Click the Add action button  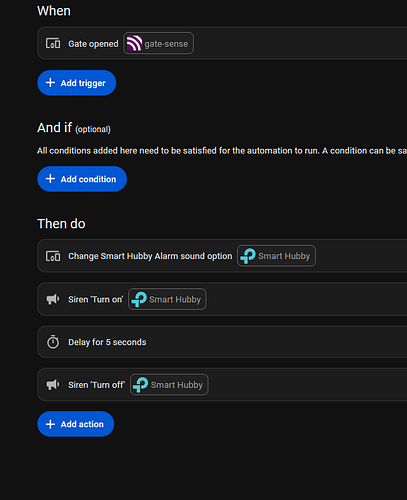pyautogui.click(x=76, y=424)
